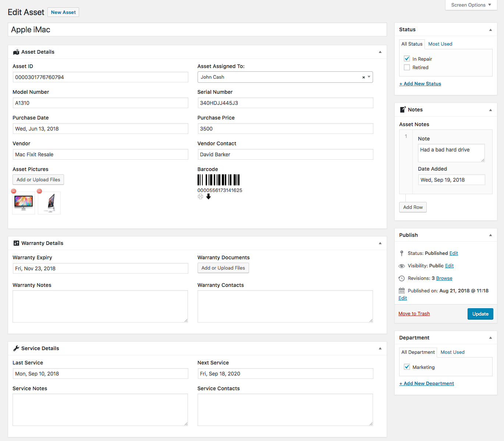Click the Notes panel pencil icon
The height and width of the screenshot is (441, 504).
click(403, 110)
